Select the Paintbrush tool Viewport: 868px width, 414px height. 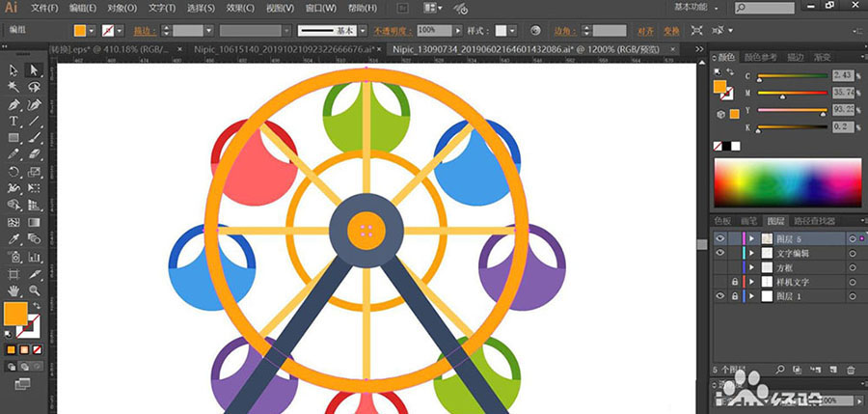coord(35,137)
